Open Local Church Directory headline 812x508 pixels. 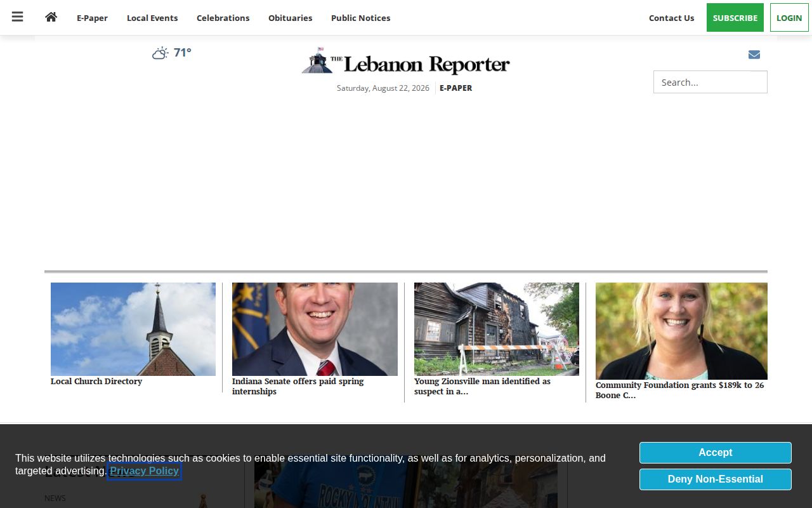point(96,382)
